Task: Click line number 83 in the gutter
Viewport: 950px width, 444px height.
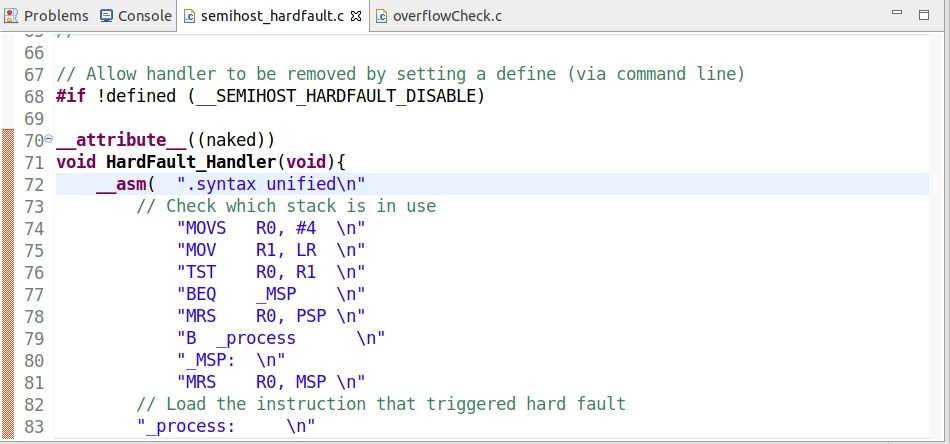Action: coord(34,426)
